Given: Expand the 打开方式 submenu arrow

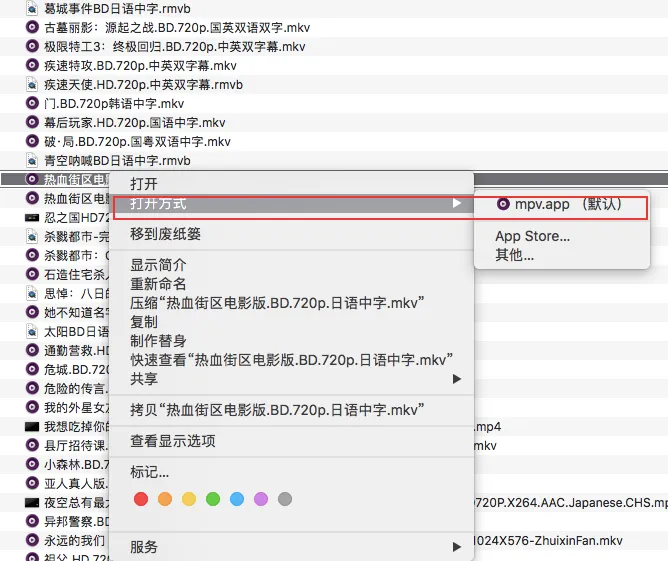Looking at the screenshot, I should pyautogui.click(x=457, y=203).
